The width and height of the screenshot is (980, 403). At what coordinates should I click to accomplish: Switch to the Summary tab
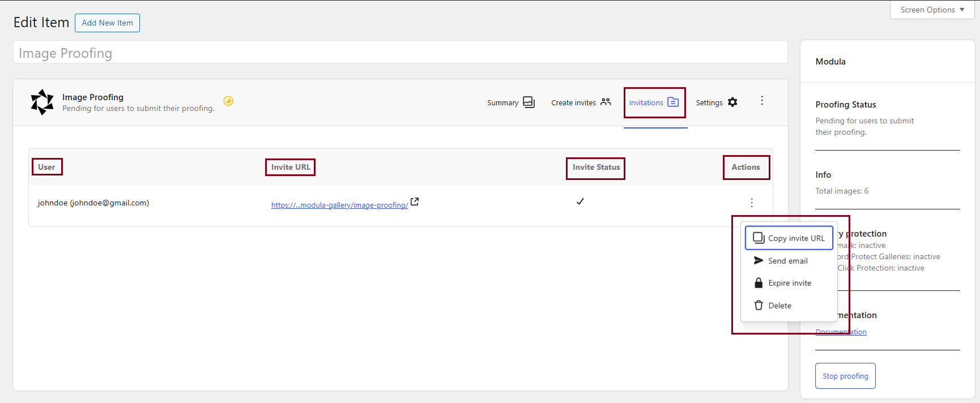[x=503, y=102]
